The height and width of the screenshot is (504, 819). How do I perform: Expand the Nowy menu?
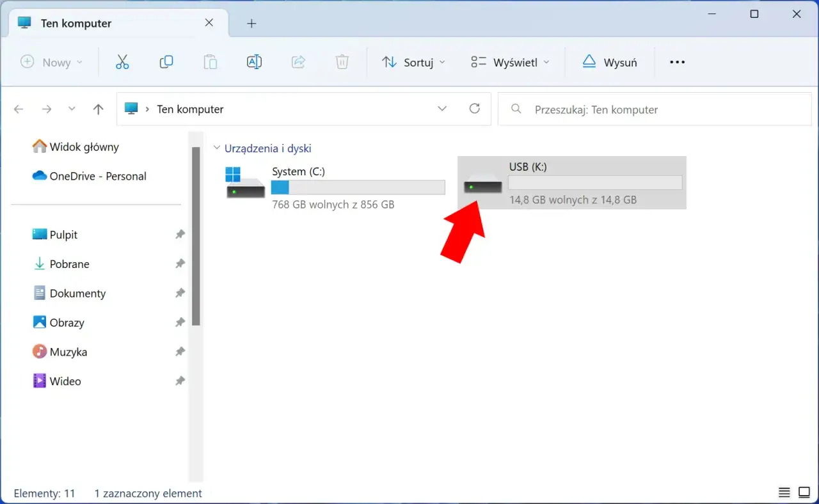52,62
